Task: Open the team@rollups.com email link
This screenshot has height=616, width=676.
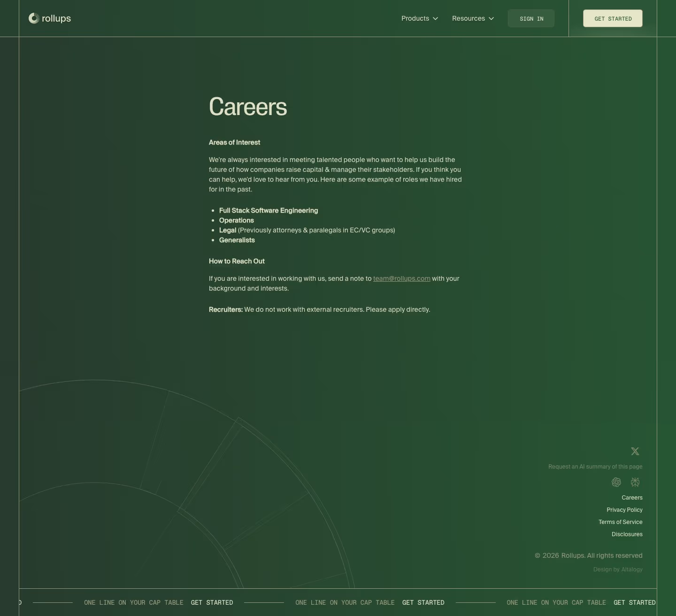Action: (402, 278)
